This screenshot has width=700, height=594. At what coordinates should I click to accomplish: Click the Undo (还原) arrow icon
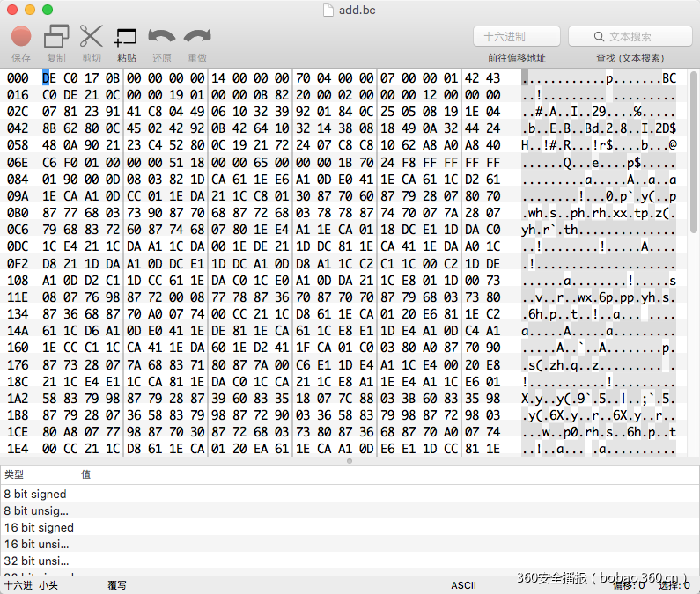[x=162, y=36]
